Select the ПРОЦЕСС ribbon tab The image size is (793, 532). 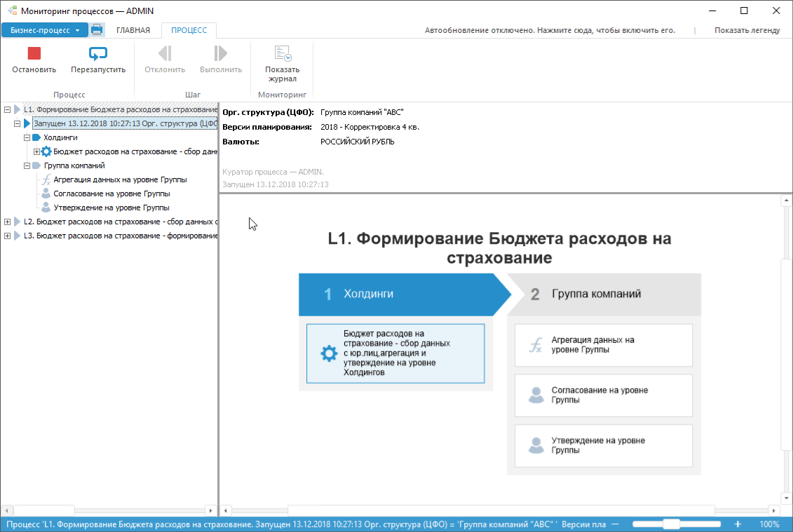click(x=189, y=30)
